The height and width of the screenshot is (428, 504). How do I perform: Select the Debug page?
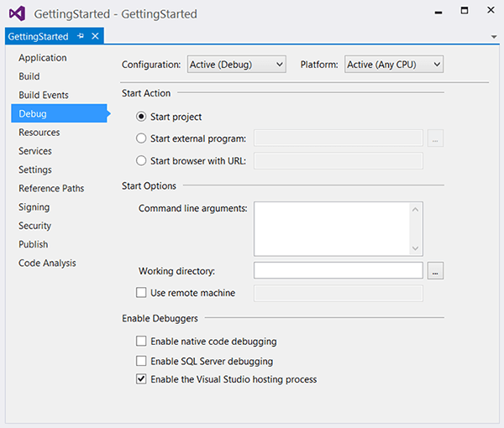pos(59,113)
